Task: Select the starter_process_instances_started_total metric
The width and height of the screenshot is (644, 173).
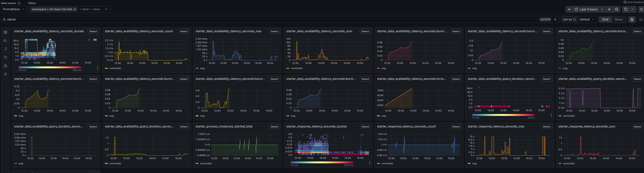Action: coord(274,127)
